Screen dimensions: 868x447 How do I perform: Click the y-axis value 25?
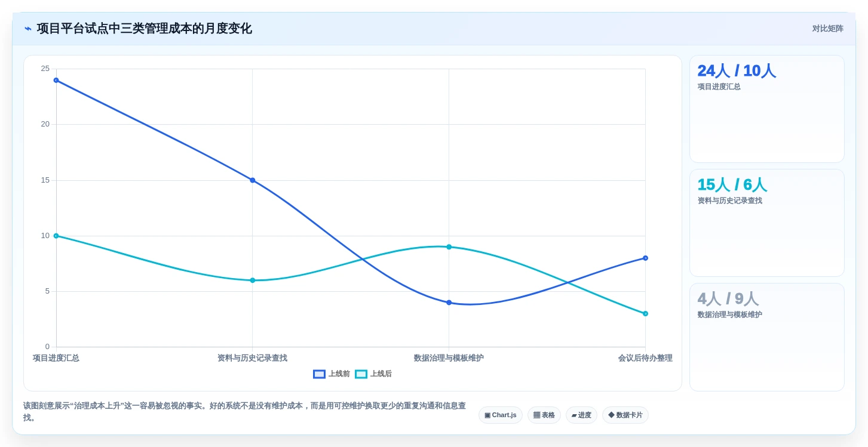[45, 69]
